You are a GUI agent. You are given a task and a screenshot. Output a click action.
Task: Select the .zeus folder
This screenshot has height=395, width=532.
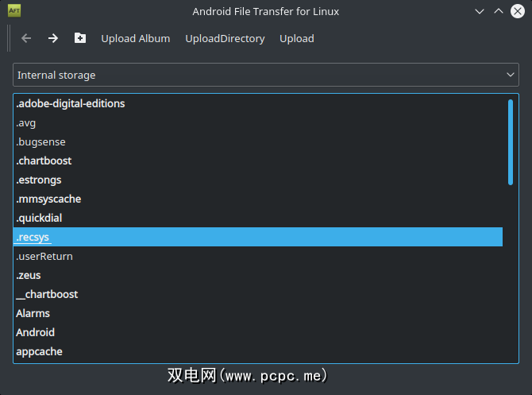click(29, 275)
